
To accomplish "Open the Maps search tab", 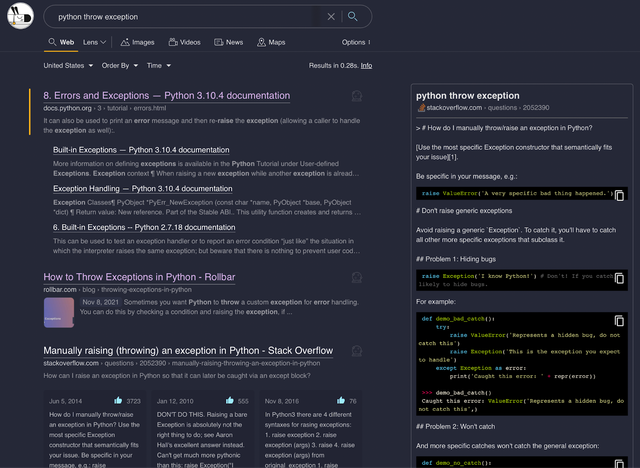I will [271, 42].
